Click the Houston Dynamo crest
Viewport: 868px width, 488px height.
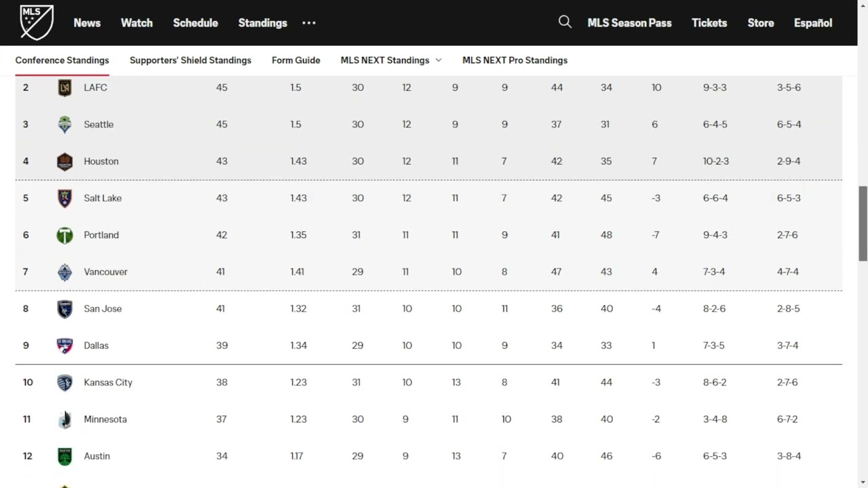tap(64, 161)
